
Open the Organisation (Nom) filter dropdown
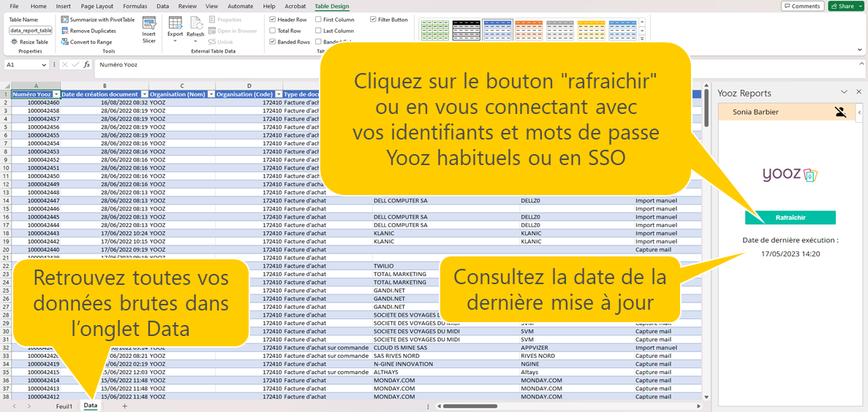(x=211, y=94)
